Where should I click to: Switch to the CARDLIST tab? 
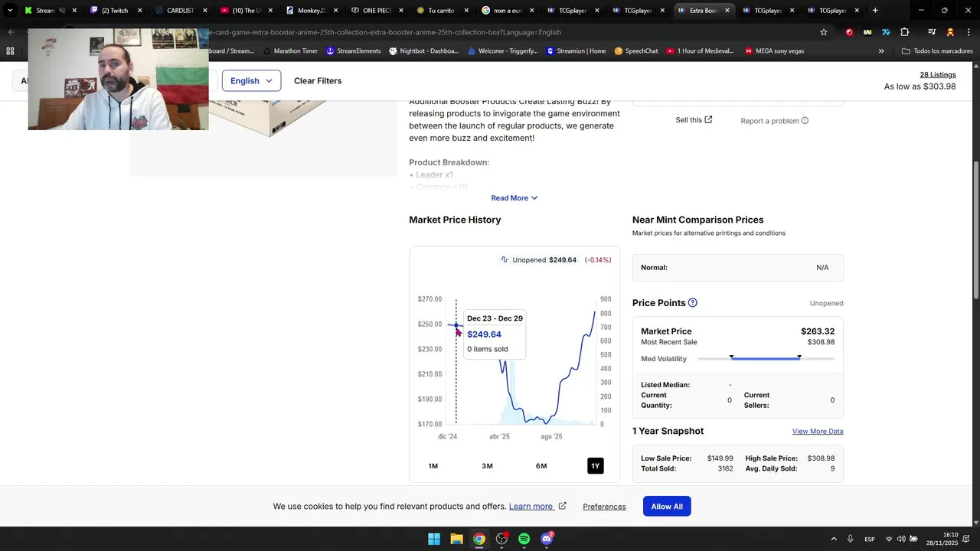click(x=181, y=11)
